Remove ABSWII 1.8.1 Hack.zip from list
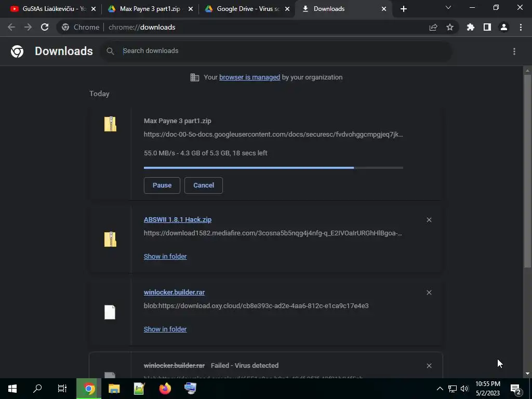The height and width of the screenshot is (399, 532). click(429, 220)
